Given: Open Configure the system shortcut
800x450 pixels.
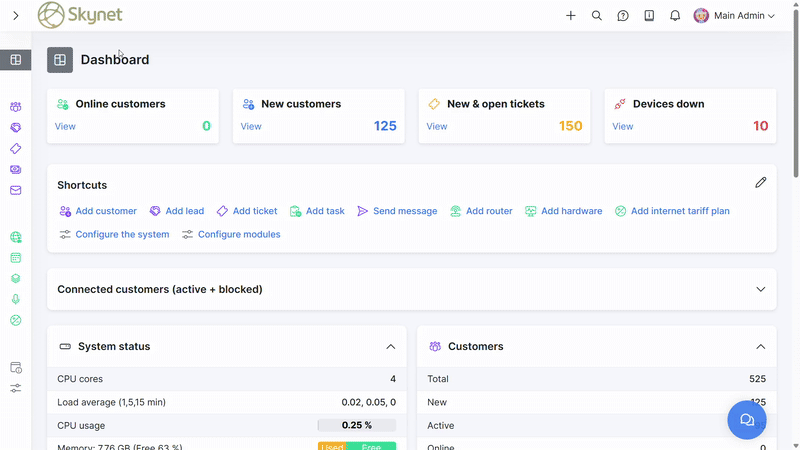Looking at the screenshot, I should tap(114, 234).
